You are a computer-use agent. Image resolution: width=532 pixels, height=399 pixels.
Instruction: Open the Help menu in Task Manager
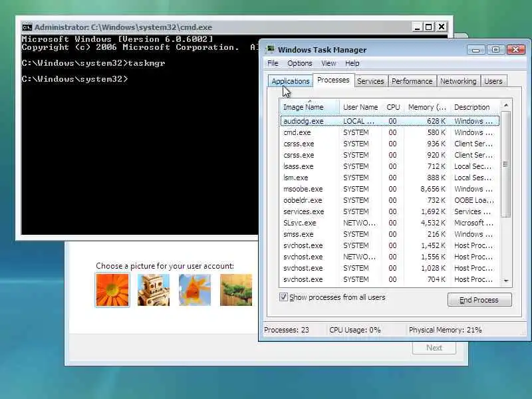(352, 63)
